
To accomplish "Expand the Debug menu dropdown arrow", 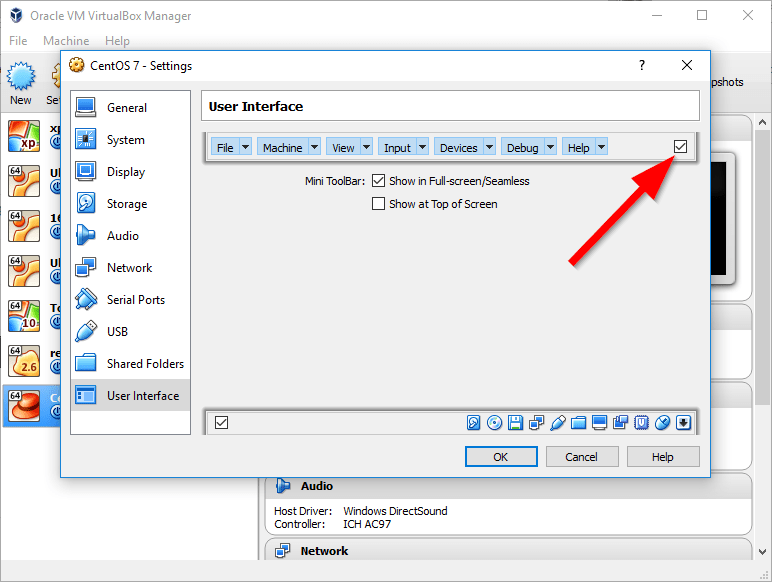I will pos(551,147).
